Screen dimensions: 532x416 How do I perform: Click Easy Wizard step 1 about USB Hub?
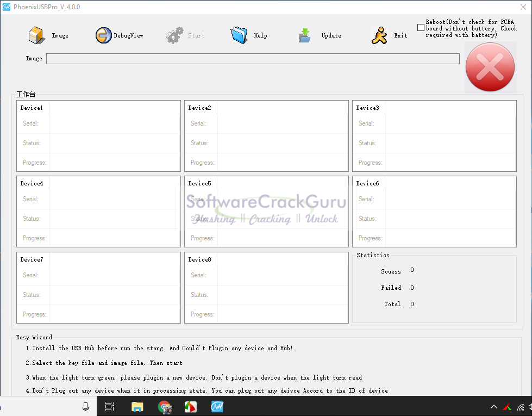pos(159,349)
